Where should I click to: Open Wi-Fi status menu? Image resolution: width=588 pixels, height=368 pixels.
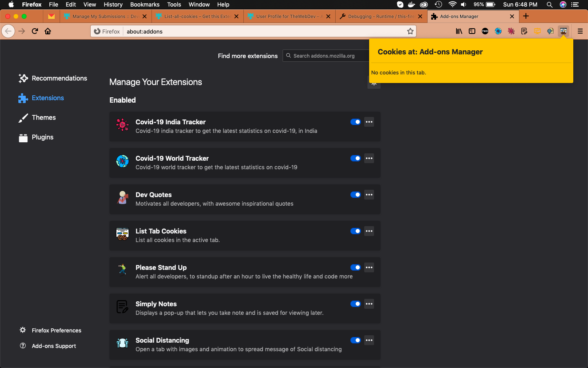tap(452, 4)
